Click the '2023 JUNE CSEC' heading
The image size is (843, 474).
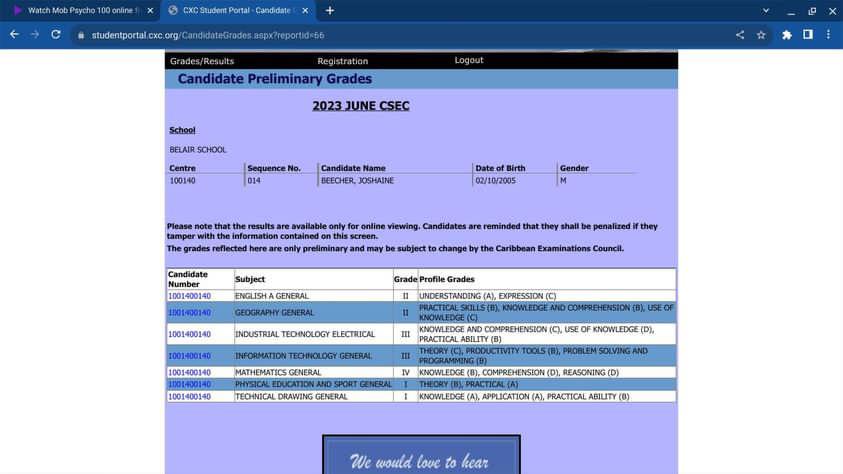pyautogui.click(x=361, y=106)
